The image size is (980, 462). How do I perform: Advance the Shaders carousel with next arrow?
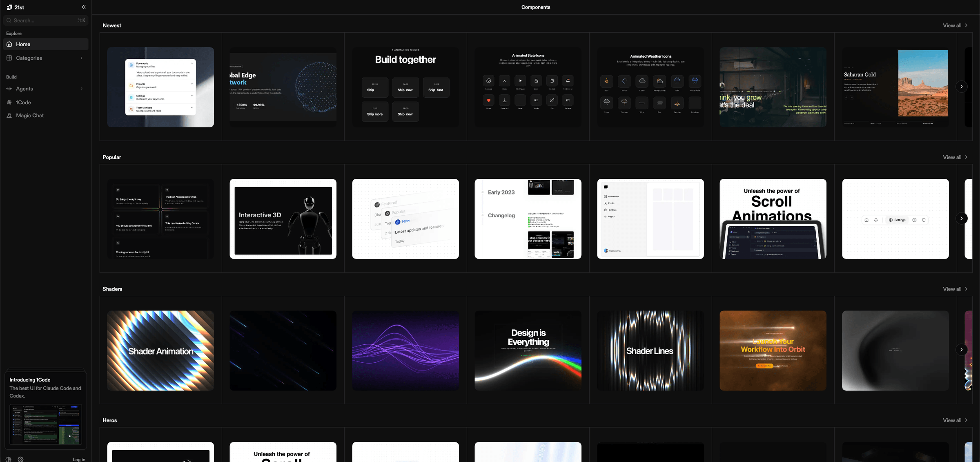click(x=962, y=350)
